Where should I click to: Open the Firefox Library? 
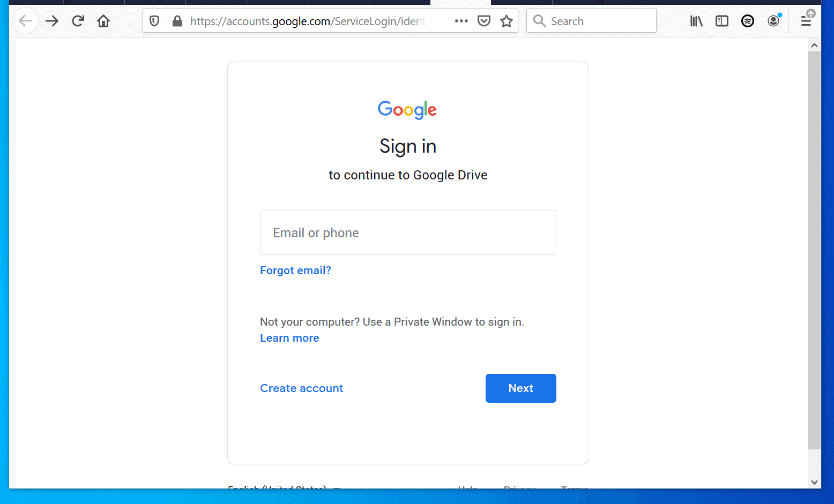(696, 20)
